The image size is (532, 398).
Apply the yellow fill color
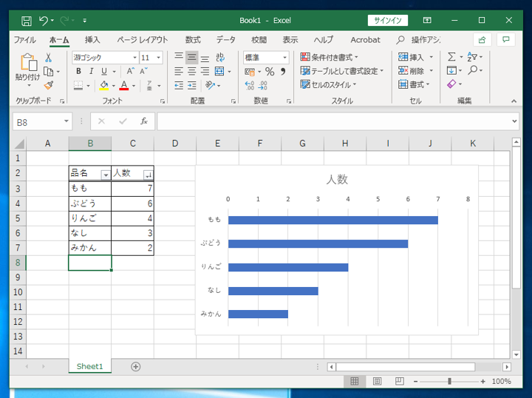pyautogui.click(x=104, y=85)
